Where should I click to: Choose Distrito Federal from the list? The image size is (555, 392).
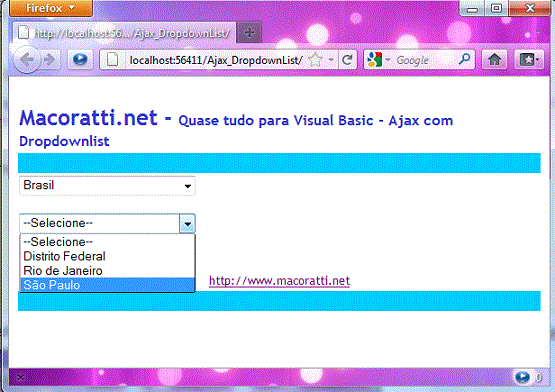point(107,256)
